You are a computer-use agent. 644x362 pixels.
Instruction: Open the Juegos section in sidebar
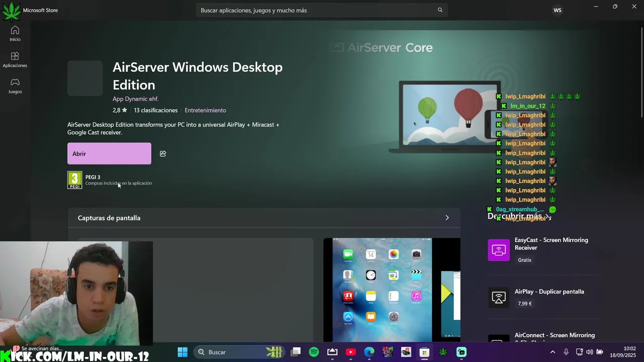[x=15, y=85]
